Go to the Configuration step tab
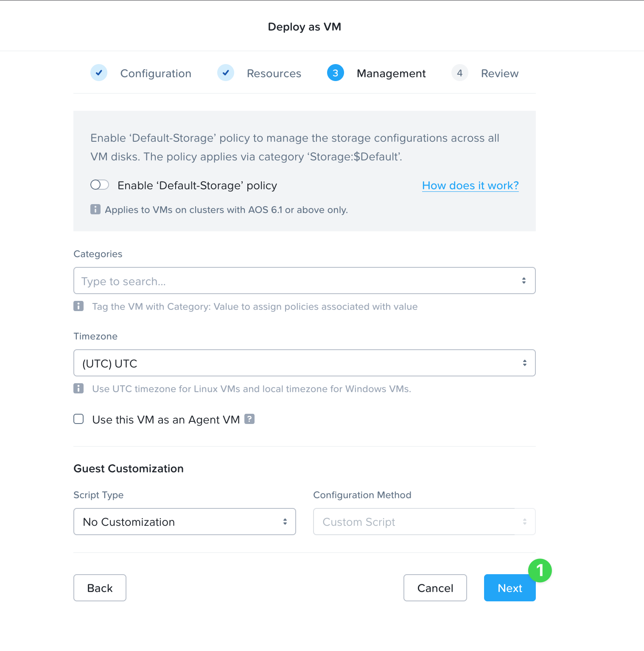644x651 pixels. [x=156, y=73]
